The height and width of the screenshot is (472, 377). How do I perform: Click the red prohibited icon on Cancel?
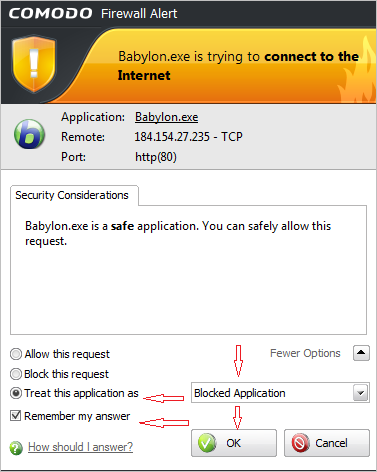point(300,443)
